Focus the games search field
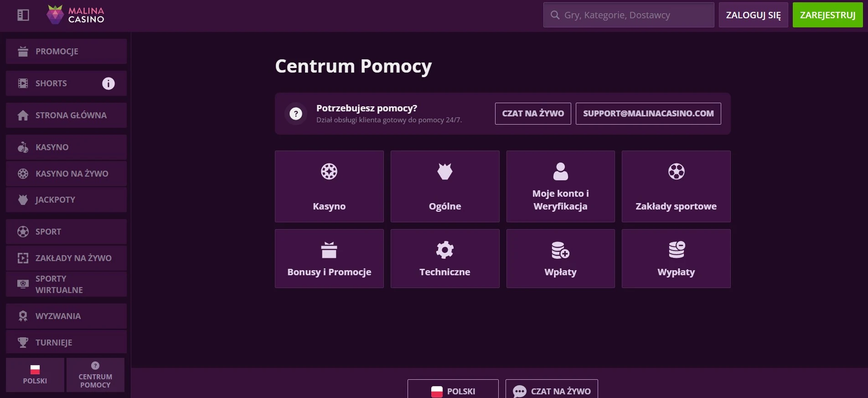 (x=629, y=15)
